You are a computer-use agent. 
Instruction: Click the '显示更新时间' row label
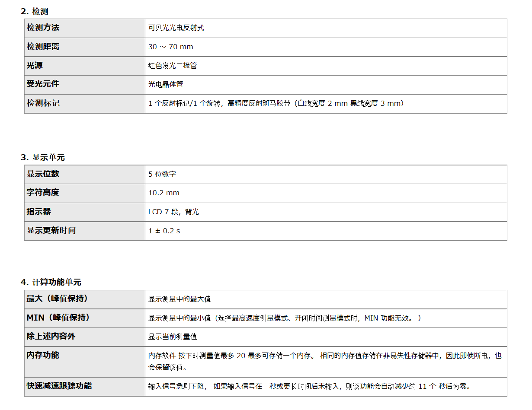pyautogui.click(x=51, y=231)
